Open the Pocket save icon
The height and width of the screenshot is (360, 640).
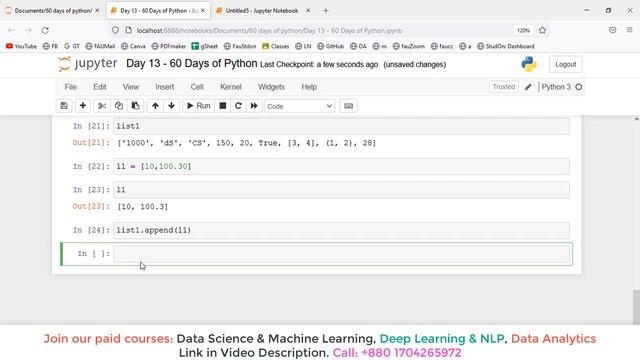tap(612, 30)
